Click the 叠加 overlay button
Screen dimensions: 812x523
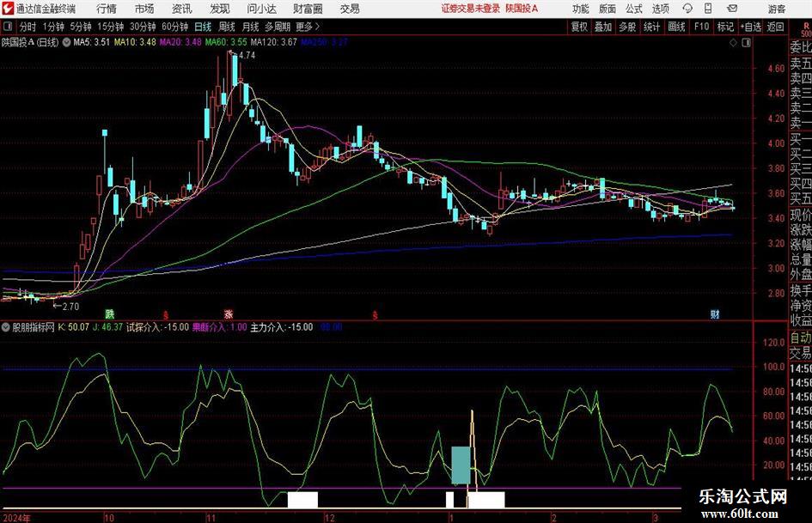(603, 27)
